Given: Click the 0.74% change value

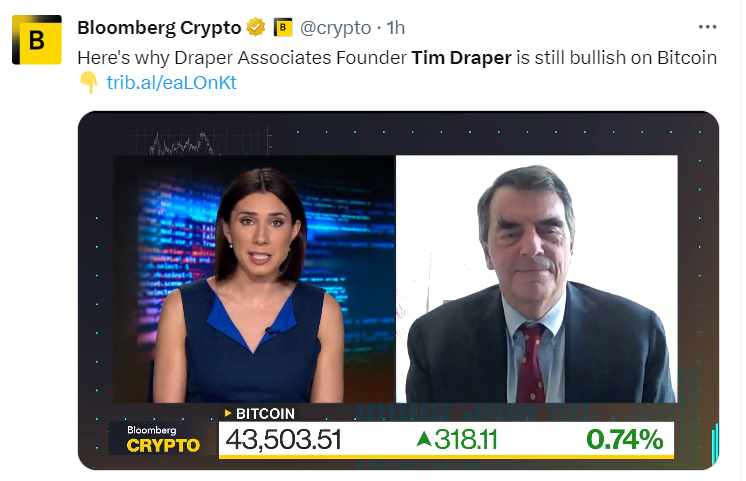Looking at the screenshot, I should (624, 439).
